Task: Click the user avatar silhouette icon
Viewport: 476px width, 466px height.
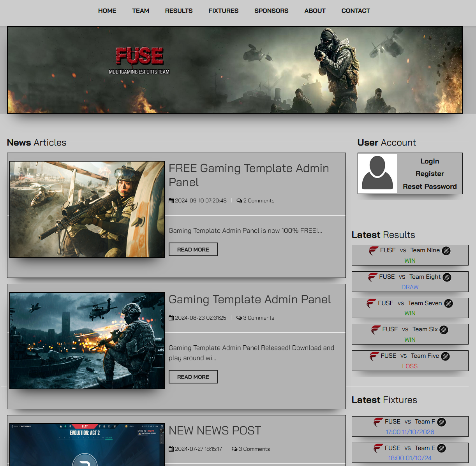Action: 377,173
